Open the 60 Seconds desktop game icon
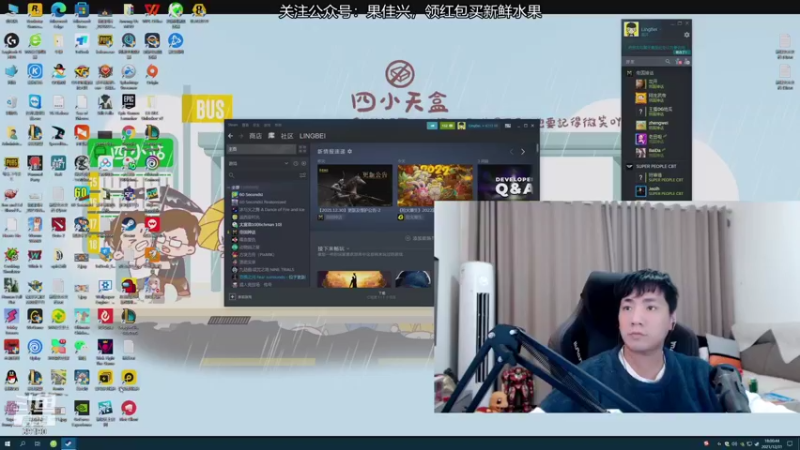The width and height of the screenshot is (800, 450). (x=82, y=193)
